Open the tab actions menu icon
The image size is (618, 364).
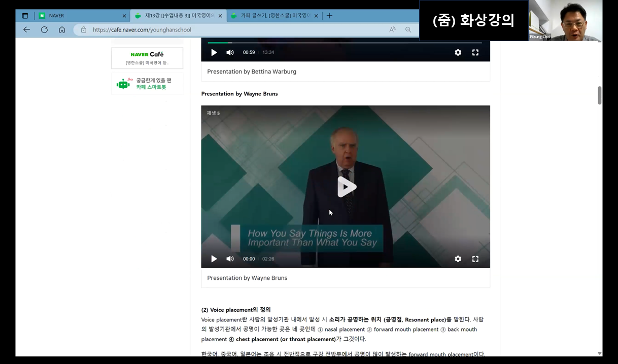click(25, 16)
